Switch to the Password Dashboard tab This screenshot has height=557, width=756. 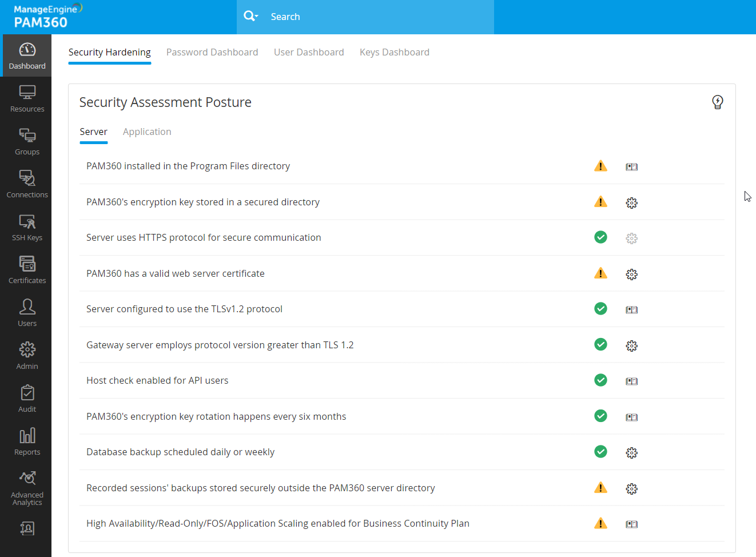[212, 52]
